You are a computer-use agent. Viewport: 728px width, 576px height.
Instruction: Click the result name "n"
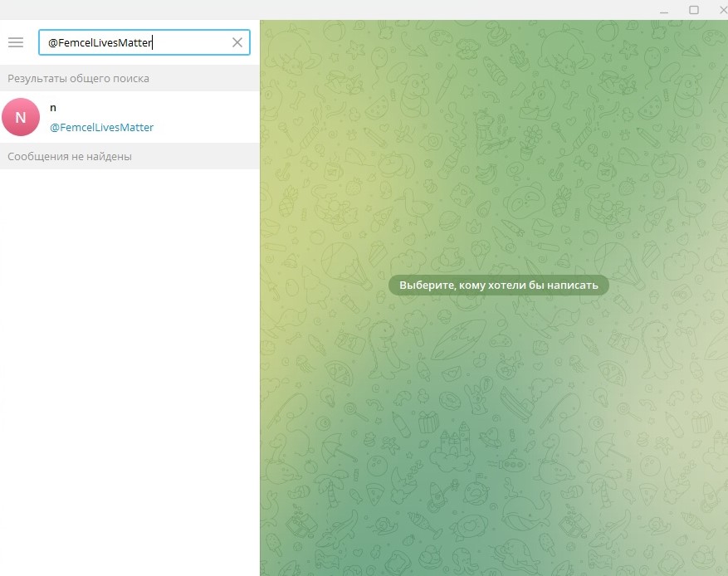53,108
